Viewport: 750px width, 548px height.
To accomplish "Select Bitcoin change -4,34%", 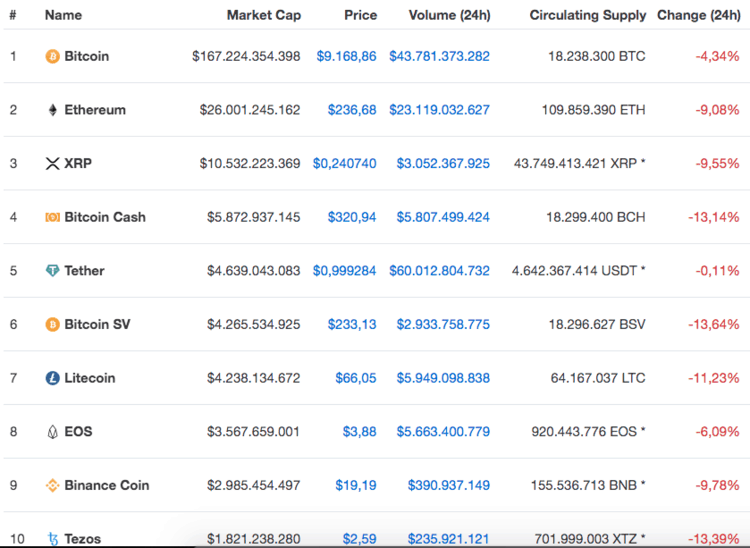I will (717, 56).
